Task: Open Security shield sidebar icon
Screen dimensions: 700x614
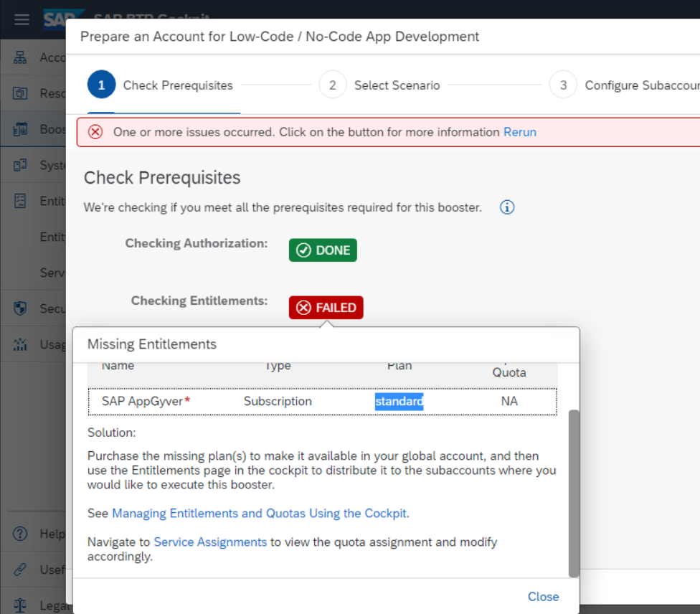Action: 19,308
